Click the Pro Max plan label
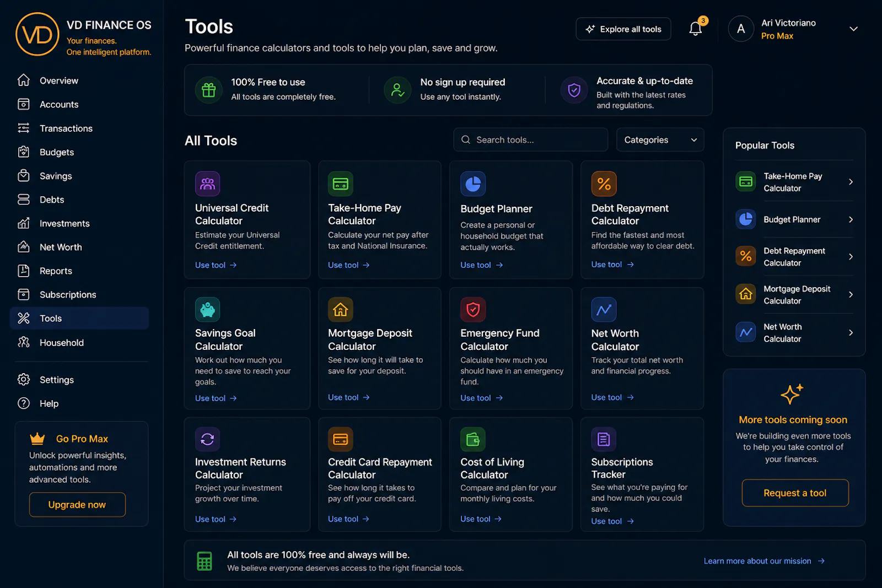 (x=777, y=36)
